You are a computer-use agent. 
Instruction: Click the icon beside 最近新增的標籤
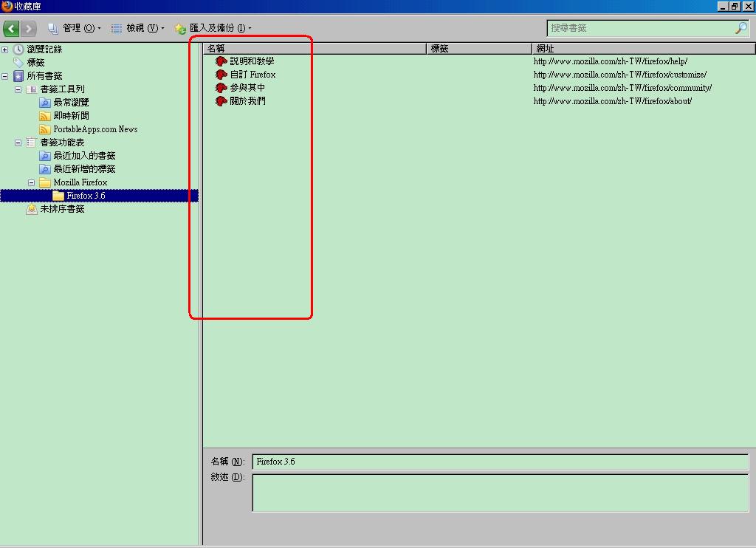pyautogui.click(x=45, y=169)
